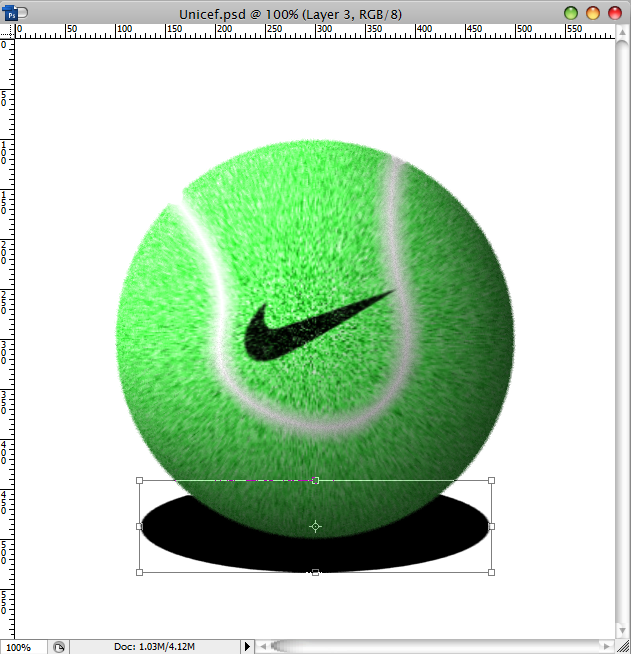The image size is (631, 654).
Task: Click the right-middle transform handle
Action: tap(491, 526)
